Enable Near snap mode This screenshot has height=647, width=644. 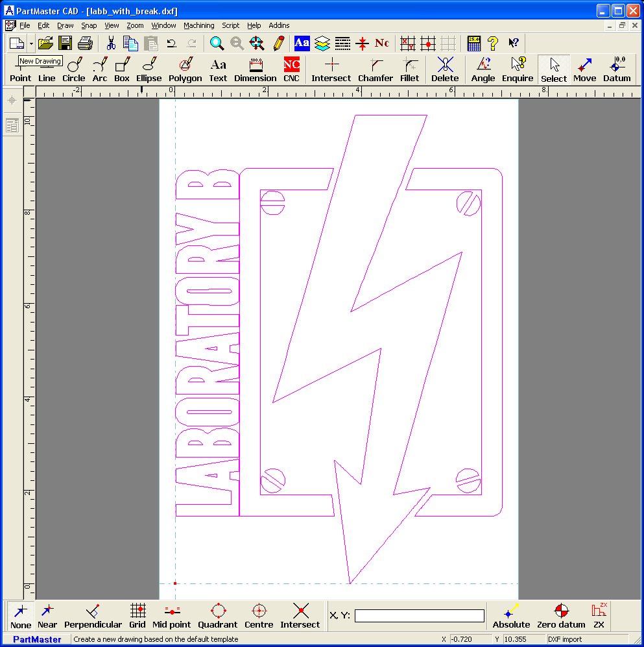(x=47, y=616)
